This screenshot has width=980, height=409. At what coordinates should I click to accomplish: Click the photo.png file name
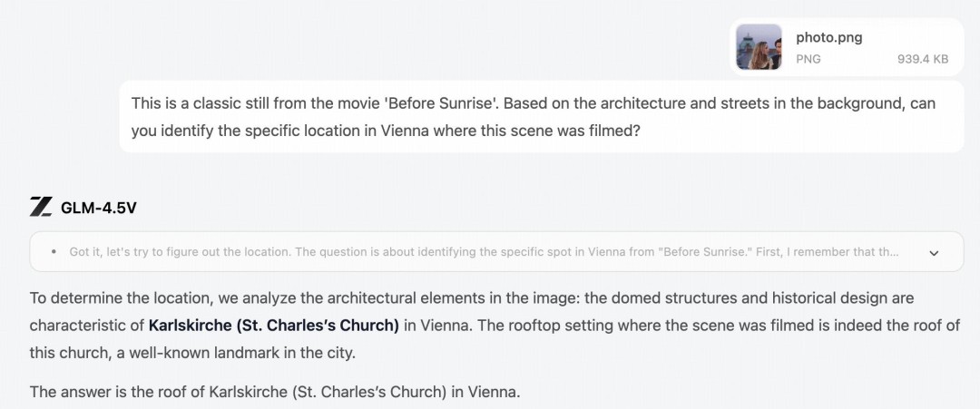[x=828, y=37]
